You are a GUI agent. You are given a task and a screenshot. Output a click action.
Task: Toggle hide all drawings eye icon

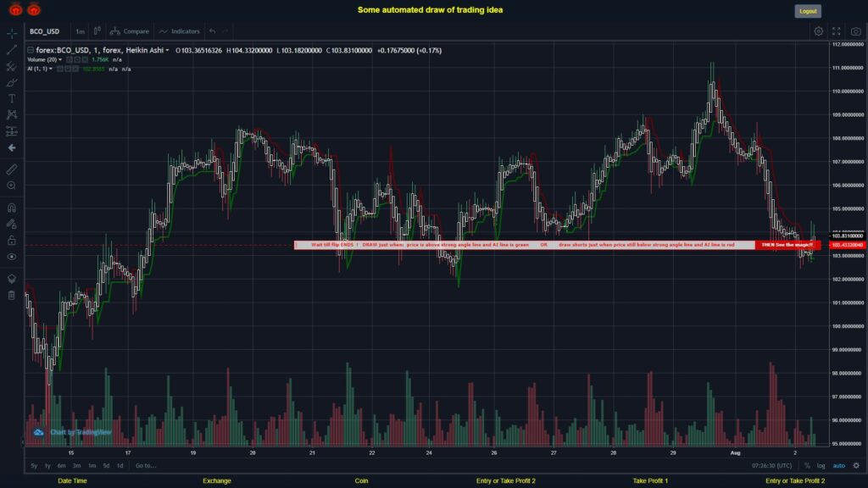point(12,257)
